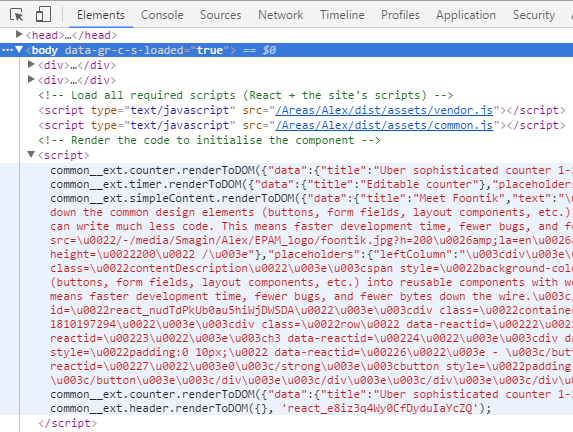Select the 'Render the code to initialise' comment
The width and height of the screenshot is (573, 432).
[x=209, y=140]
